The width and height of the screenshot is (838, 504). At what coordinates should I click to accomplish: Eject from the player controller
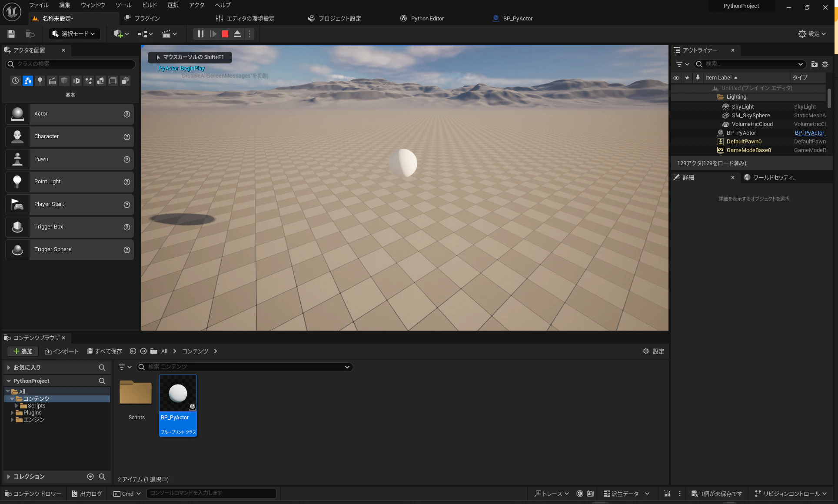tap(237, 34)
